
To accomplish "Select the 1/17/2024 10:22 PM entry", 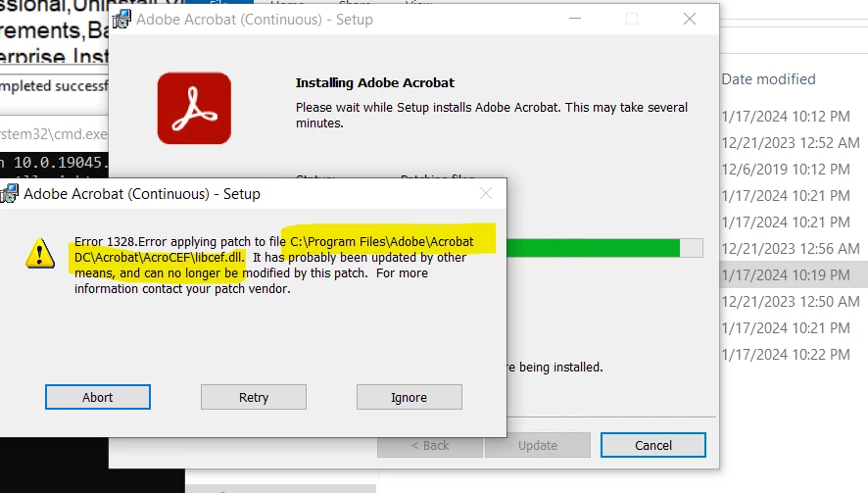I will click(786, 355).
